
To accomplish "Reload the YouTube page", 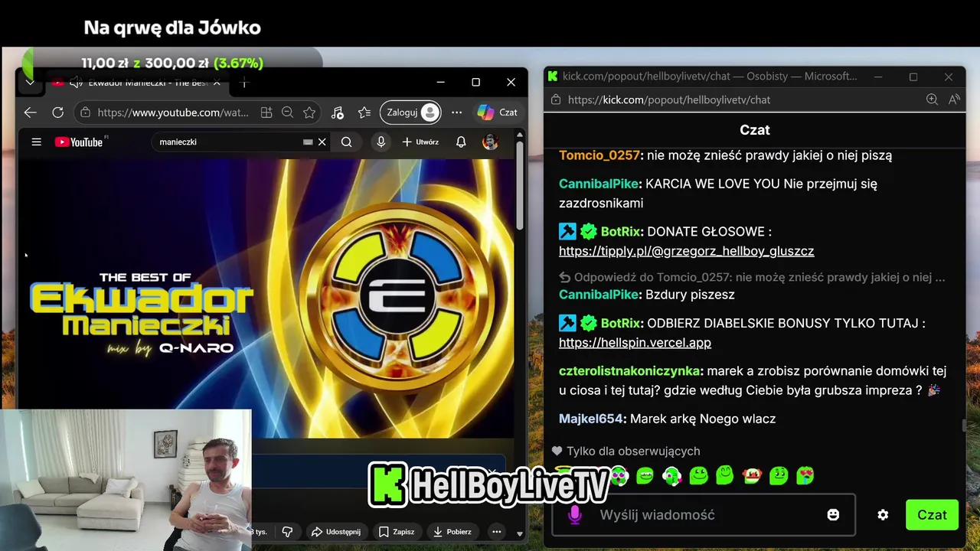I will click(x=57, y=112).
